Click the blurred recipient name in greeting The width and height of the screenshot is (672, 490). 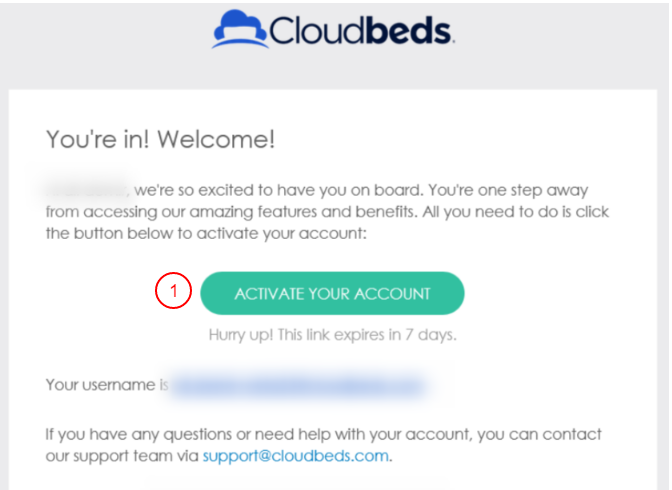[x=86, y=188]
